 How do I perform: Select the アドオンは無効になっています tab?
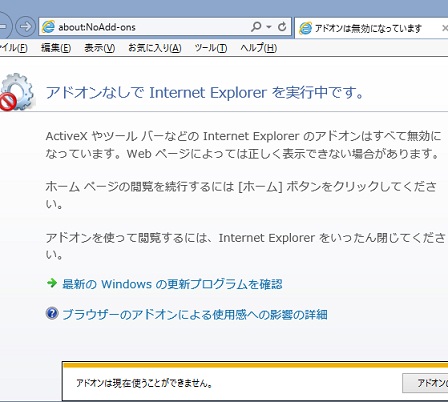(372, 28)
